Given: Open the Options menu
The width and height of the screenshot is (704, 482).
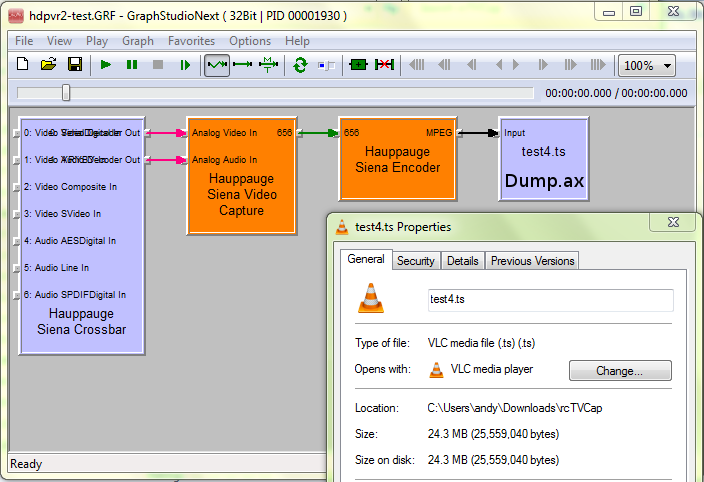Looking at the screenshot, I should click(x=250, y=41).
